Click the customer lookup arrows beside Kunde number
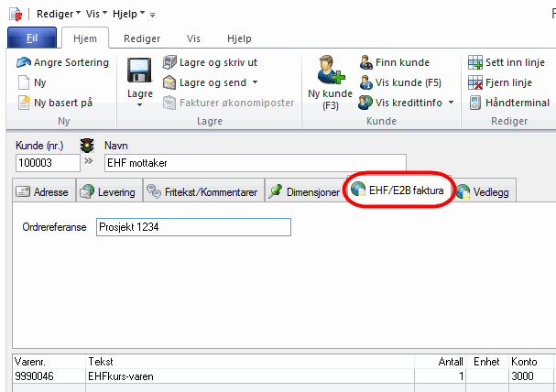The image size is (556, 392). (89, 162)
